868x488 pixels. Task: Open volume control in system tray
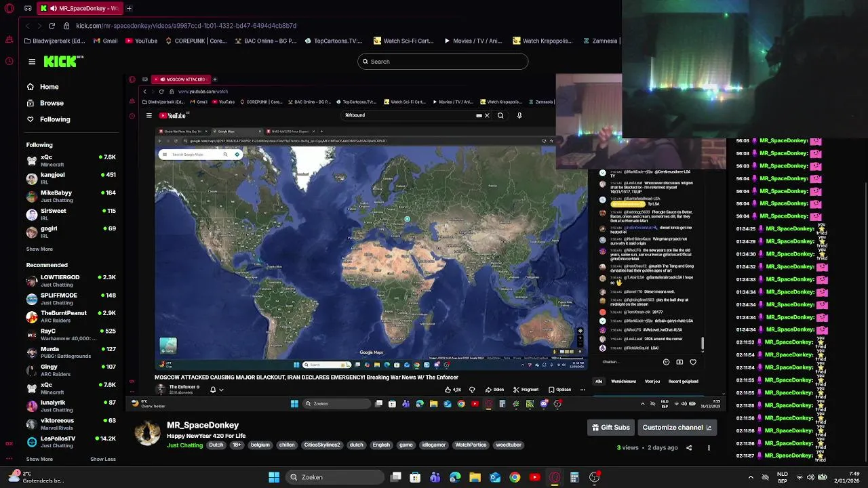pos(810,477)
